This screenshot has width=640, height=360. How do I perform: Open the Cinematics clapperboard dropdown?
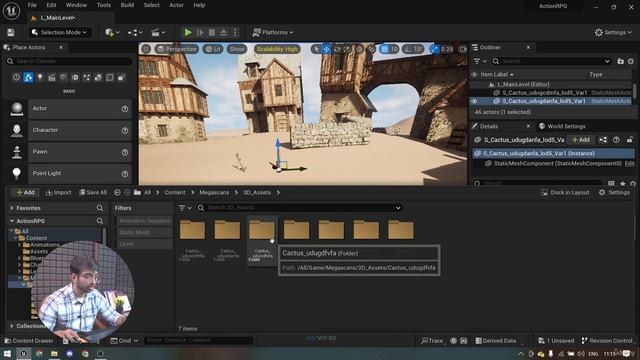pos(158,32)
